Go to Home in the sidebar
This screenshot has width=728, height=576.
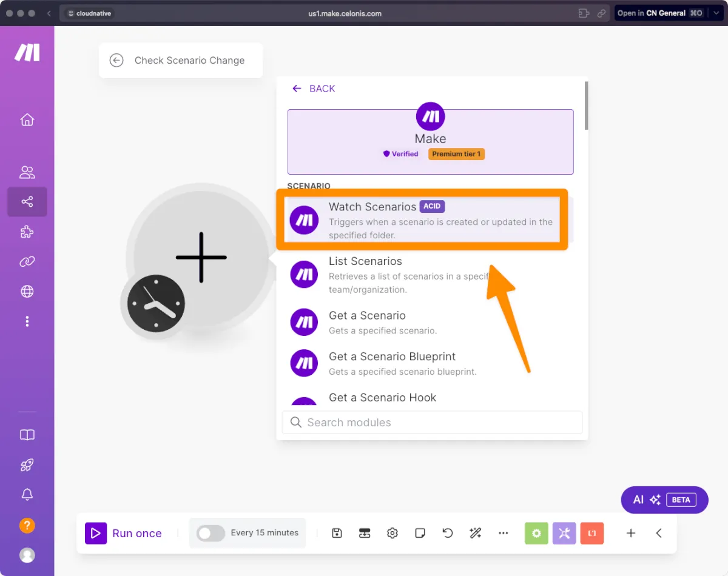point(27,119)
